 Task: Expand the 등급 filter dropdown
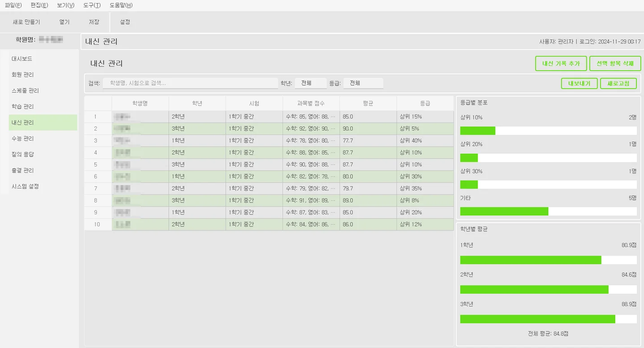pos(363,83)
